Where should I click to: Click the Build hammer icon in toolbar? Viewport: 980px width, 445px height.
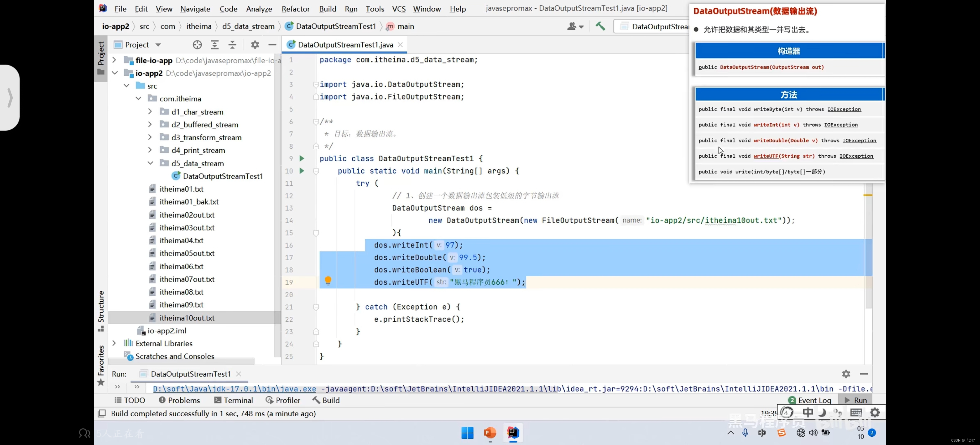[600, 26]
